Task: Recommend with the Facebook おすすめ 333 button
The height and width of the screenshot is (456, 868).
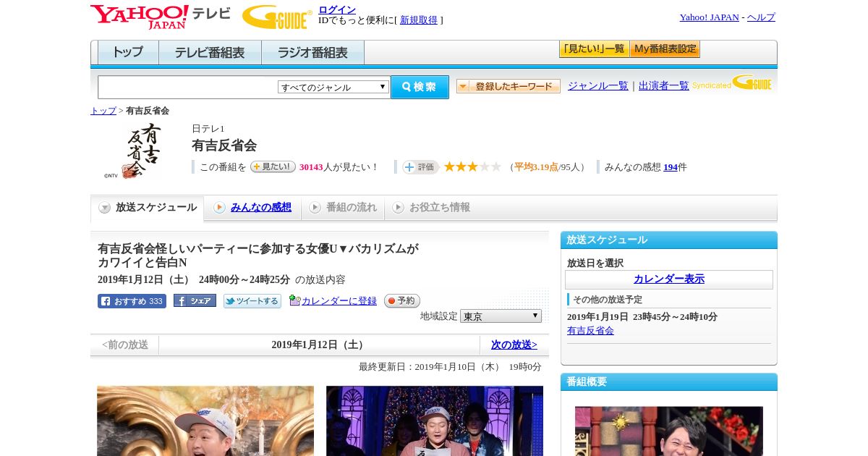Action: (132, 301)
